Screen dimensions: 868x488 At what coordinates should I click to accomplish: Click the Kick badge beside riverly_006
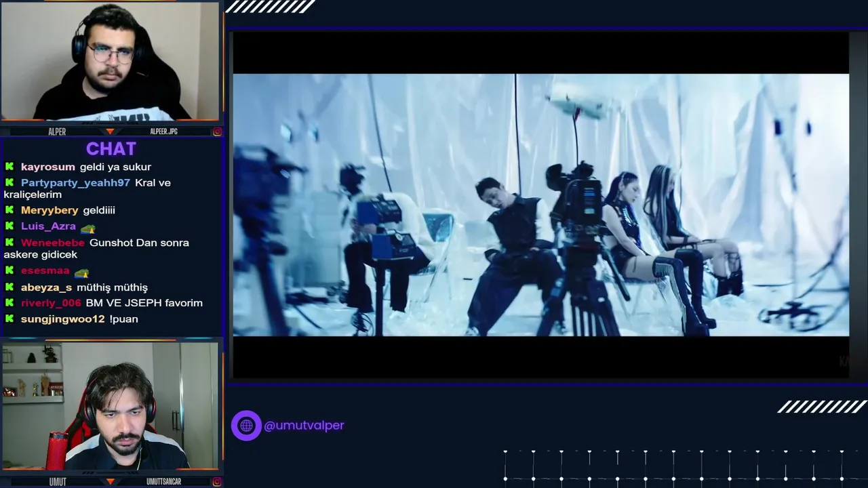pyautogui.click(x=9, y=303)
